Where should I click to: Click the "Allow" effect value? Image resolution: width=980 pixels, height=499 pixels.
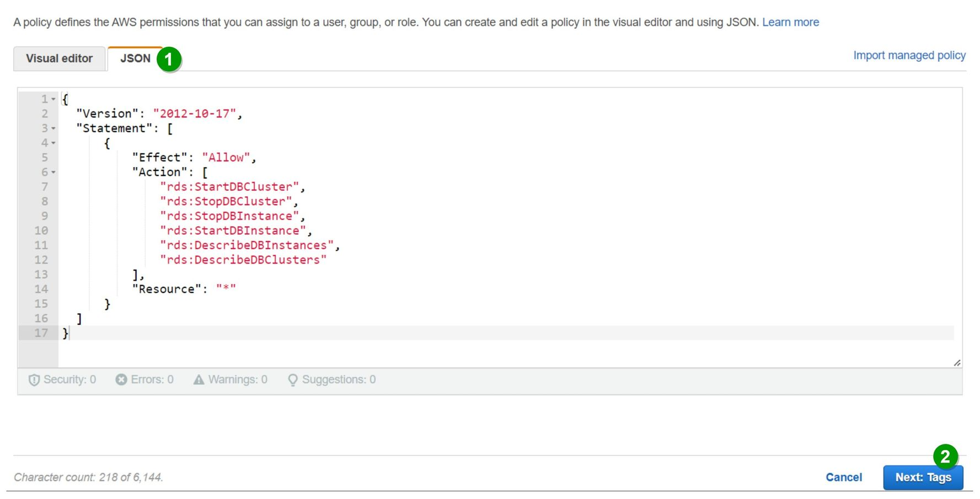coord(226,158)
